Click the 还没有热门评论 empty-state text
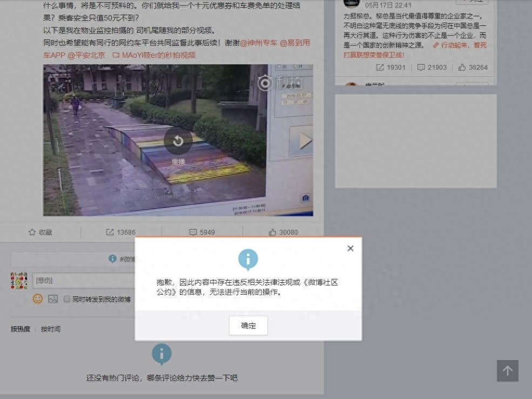Viewport: 532px width, 399px height. tap(162, 378)
